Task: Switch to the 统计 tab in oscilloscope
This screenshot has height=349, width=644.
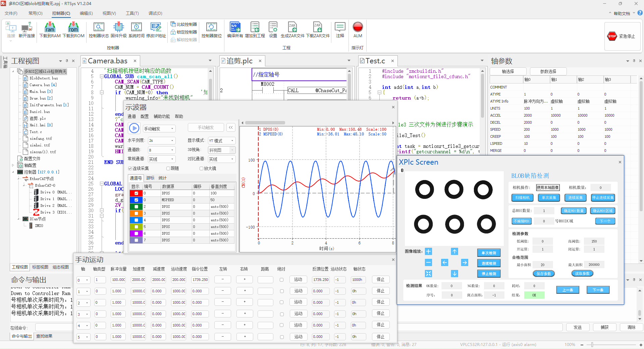Action: [162, 178]
